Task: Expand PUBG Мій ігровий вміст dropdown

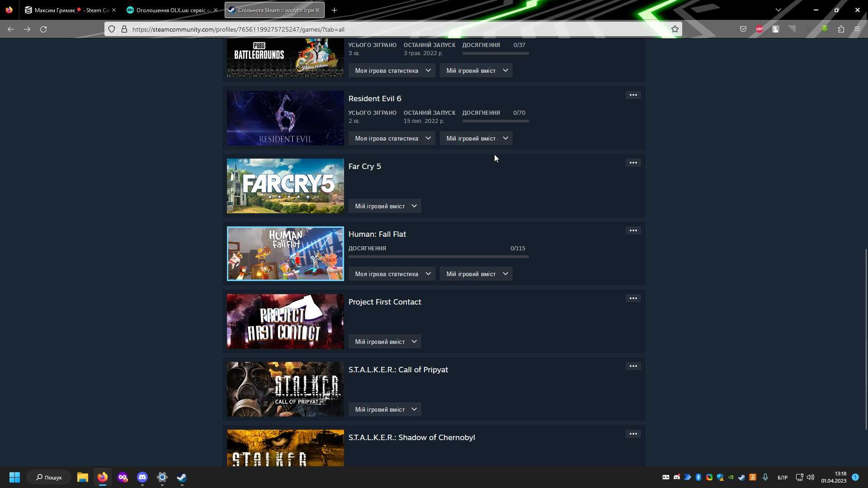Action: click(x=476, y=70)
